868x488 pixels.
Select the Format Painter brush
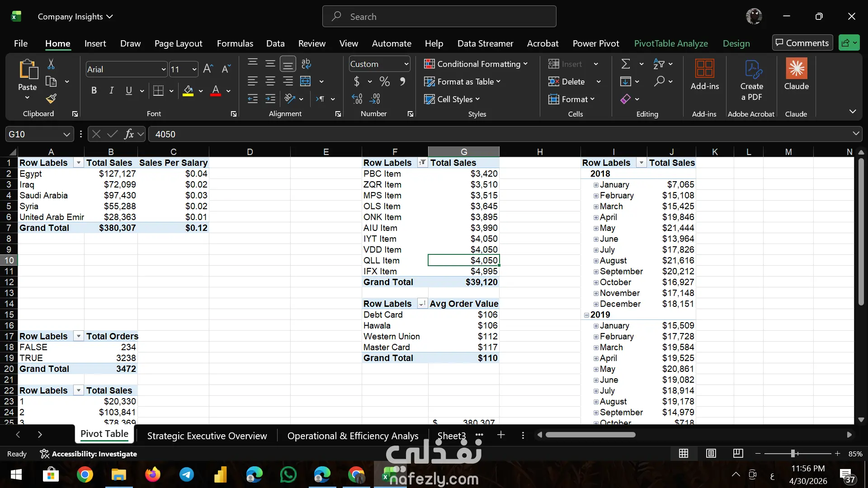[51, 99]
